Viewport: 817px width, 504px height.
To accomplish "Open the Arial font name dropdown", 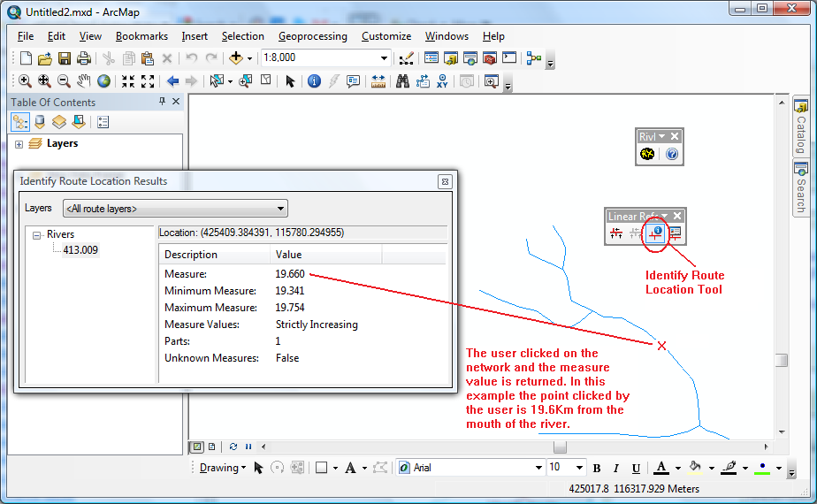I will pos(538,468).
